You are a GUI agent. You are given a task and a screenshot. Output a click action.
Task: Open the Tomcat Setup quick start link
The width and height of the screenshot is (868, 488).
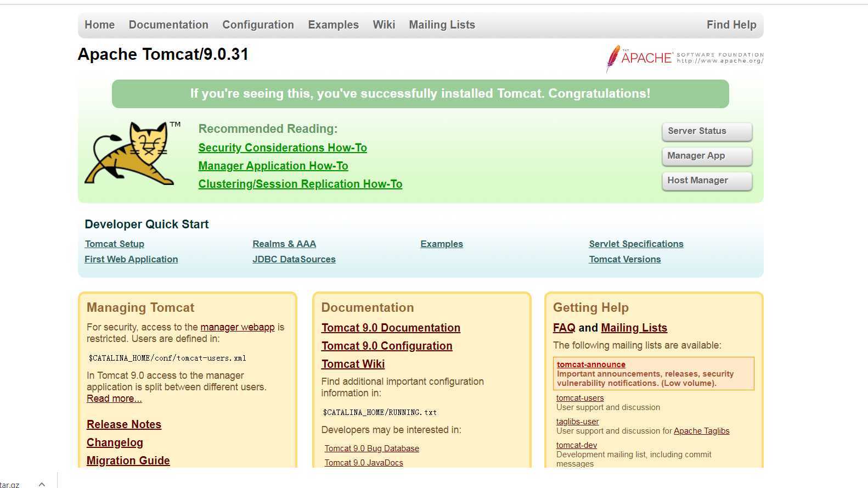(114, 244)
